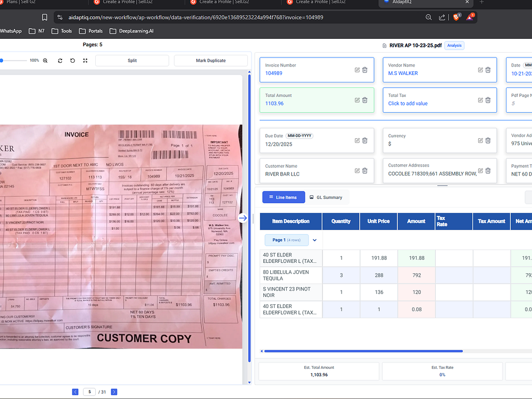Delete the Due Date field
This screenshot has width=532, height=399.
coord(365,140)
